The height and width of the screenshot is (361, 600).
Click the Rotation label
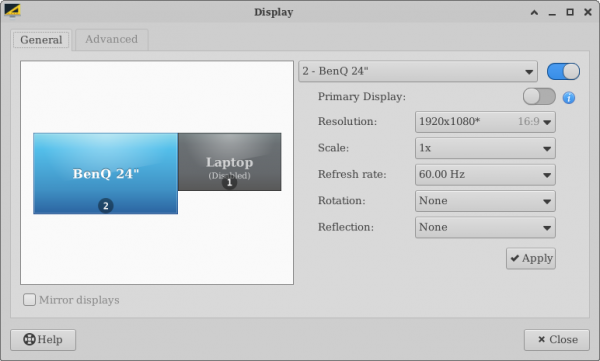(341, 201)
